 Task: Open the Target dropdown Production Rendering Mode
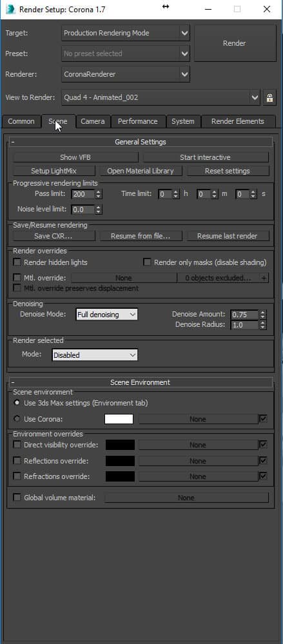tap(126, 33)
